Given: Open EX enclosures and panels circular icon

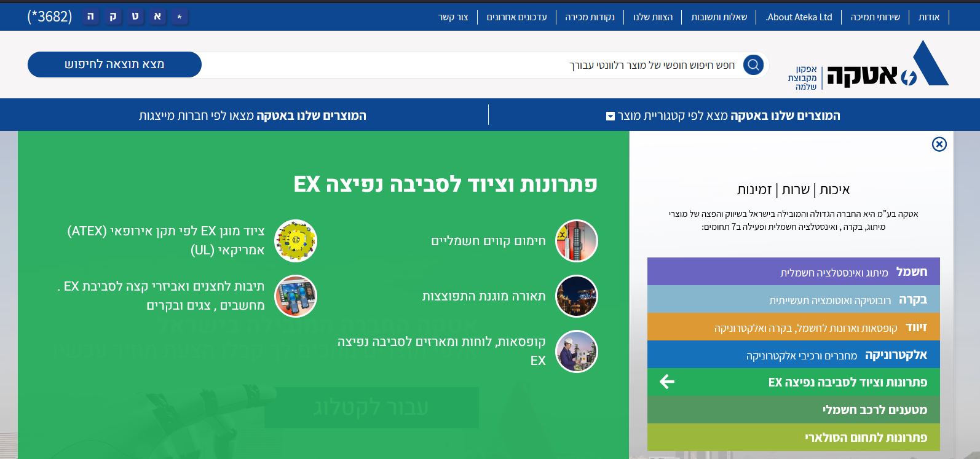Looking at the screenshot, I should click(576, 351).
